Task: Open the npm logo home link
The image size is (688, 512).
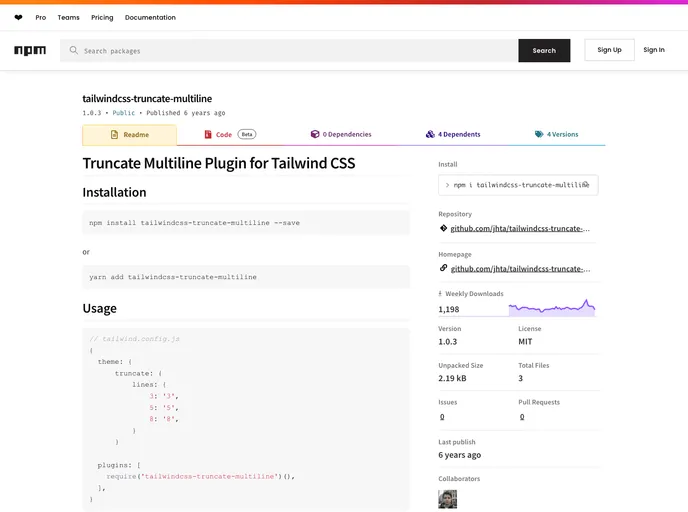Action: coord(30,50)
